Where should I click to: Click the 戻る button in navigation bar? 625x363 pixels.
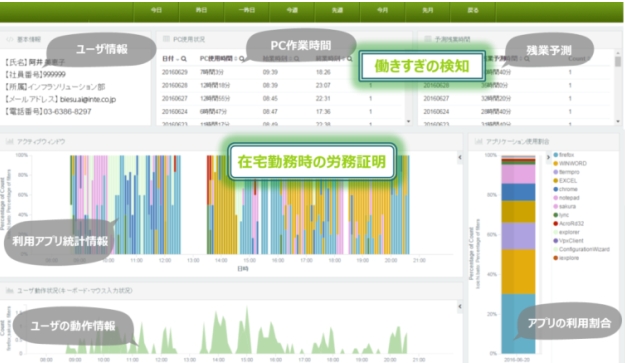(473, 11)
